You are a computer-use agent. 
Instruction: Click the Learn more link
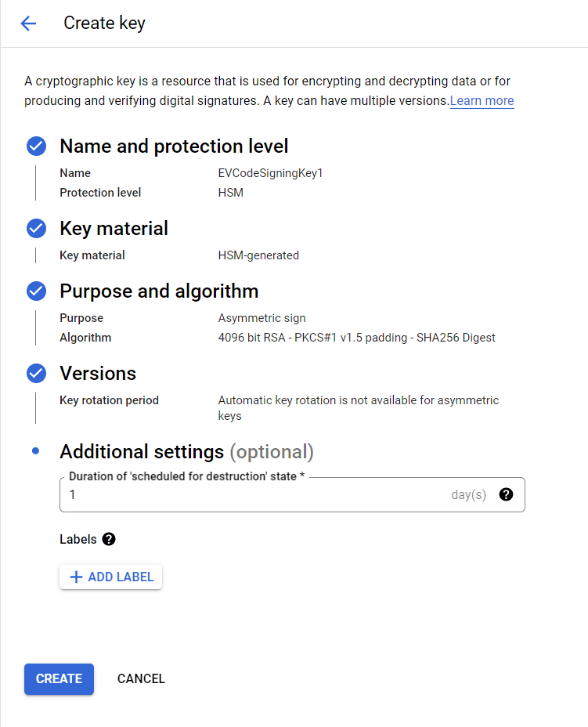pyautogui.click(x=482, y=100)
